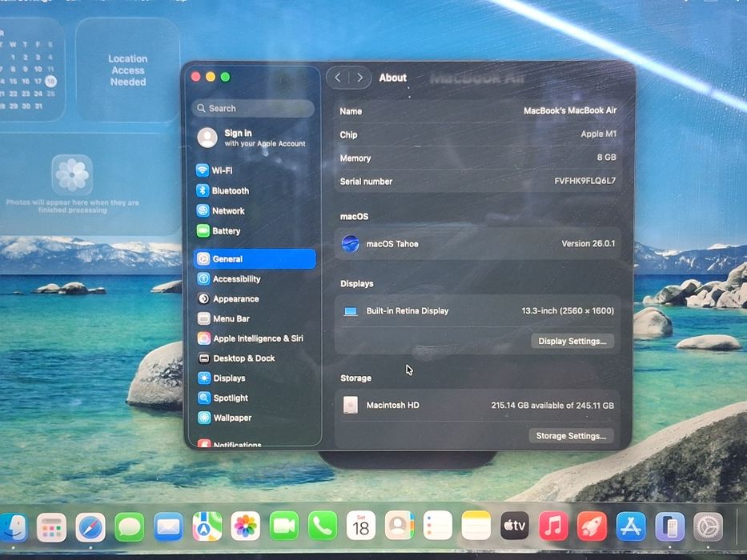This screenshot has height=560, width=747.
Task: Go back using the left chevron button
Action: pos(338,78)
